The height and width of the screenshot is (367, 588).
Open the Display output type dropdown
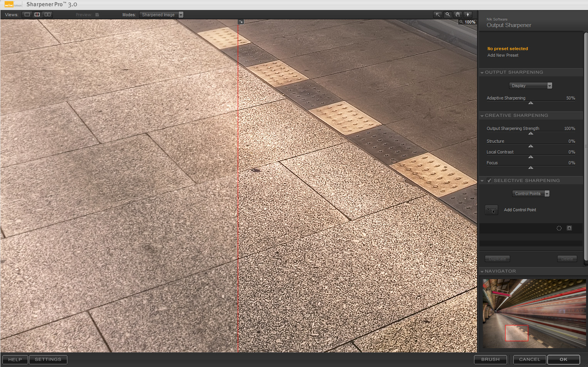click(x=530, y=86)
